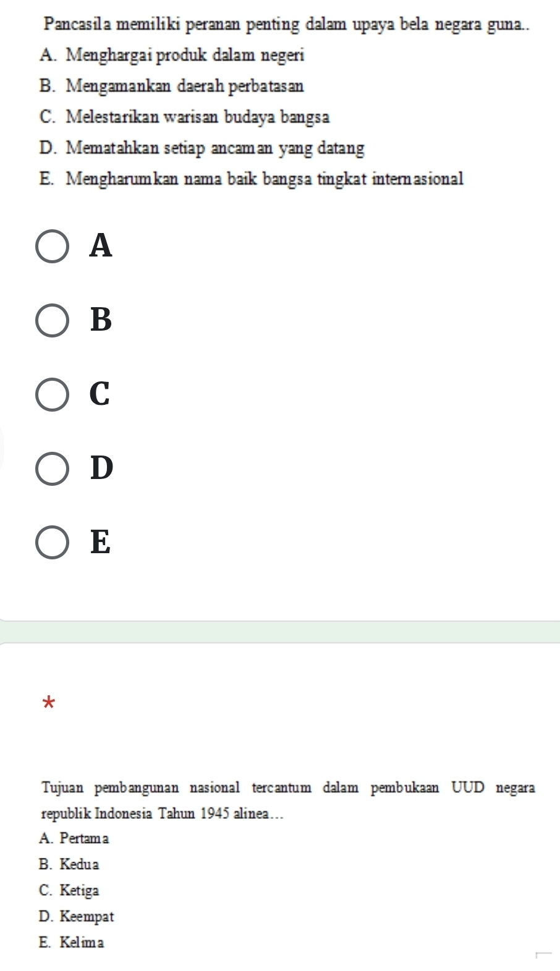Pick the radio button next to D
This screenshot has width=560, height=971.
[x=53, y=469]
